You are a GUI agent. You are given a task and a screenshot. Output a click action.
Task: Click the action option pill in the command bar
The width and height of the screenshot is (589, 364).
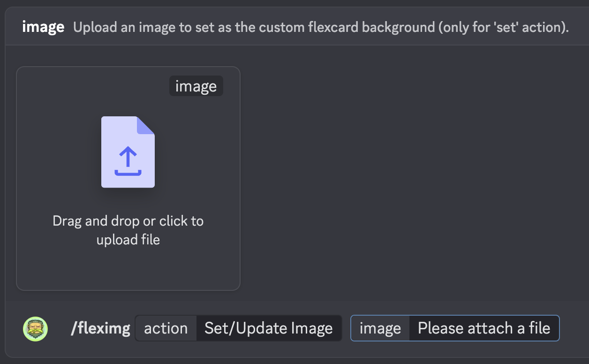coord(239,328)
